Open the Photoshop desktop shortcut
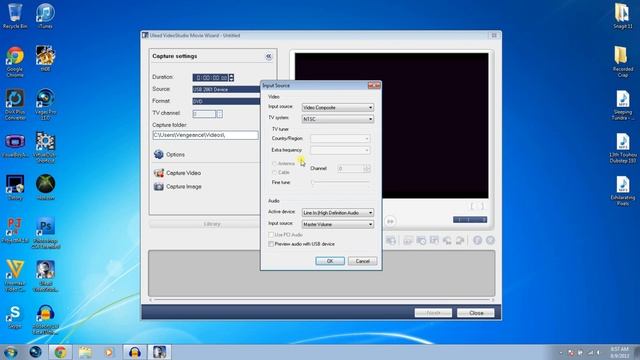Screen dimensions: 640x360 (x=45, y=233)
